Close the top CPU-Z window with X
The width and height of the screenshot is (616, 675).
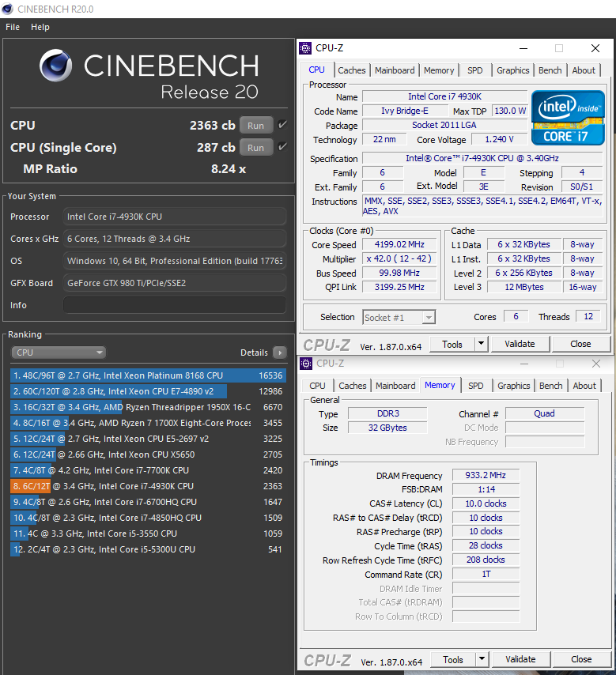595,48
